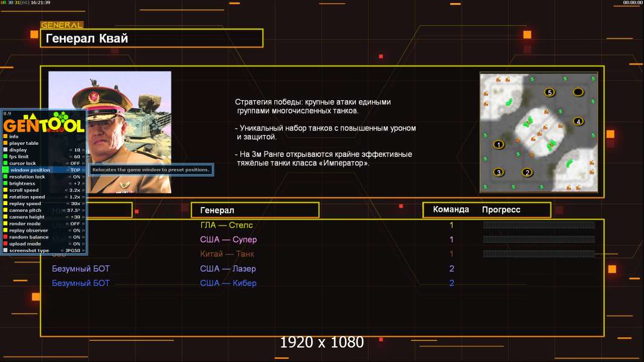This screenshot has width=644, height=362.
Task: Click the orange square beside info
Action: click(x=5, y=136)
